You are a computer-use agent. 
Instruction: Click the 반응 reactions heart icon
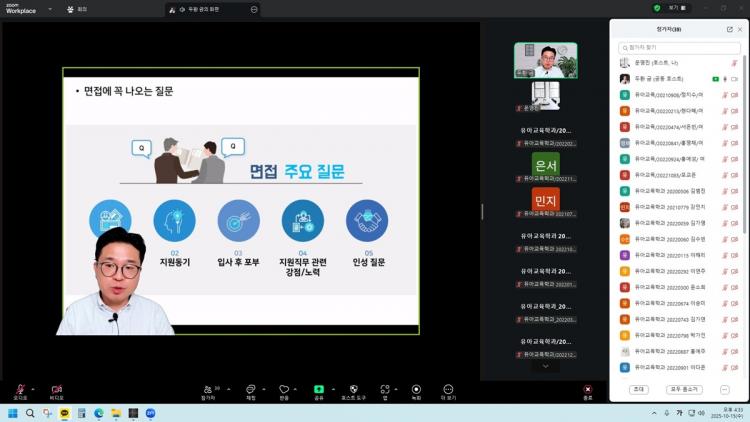click(284, 389)
